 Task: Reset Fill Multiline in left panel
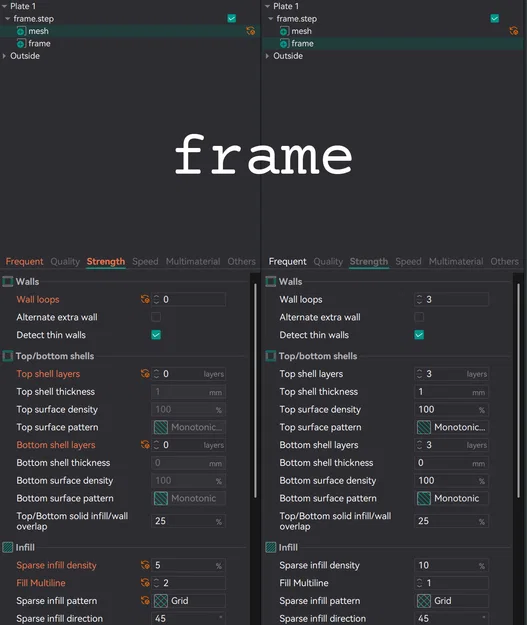(145, 583)
